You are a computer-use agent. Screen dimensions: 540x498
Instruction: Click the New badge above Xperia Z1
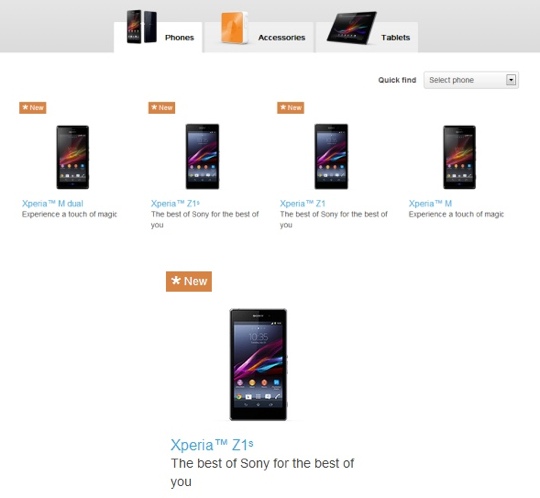tap(291, 108)
